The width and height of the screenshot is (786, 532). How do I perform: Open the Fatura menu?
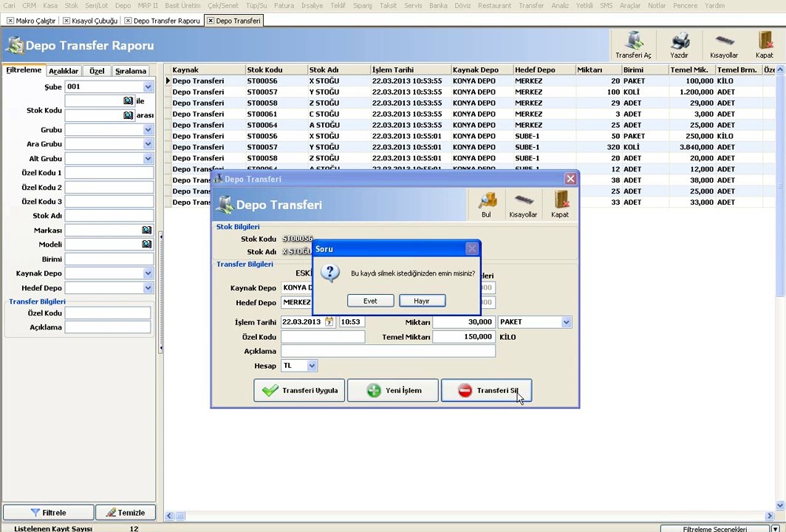284,5
